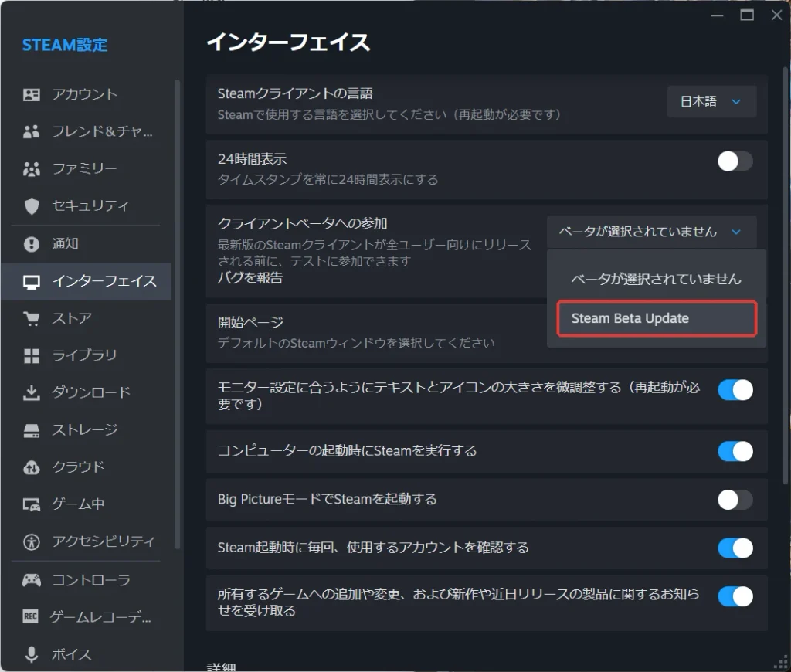Click the ボイス microphone icon

pos(31,654)
